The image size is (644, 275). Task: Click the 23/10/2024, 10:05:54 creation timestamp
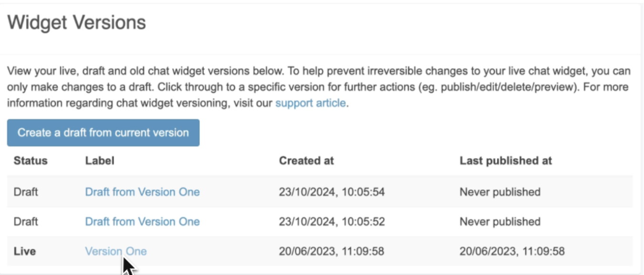(332, 192)
